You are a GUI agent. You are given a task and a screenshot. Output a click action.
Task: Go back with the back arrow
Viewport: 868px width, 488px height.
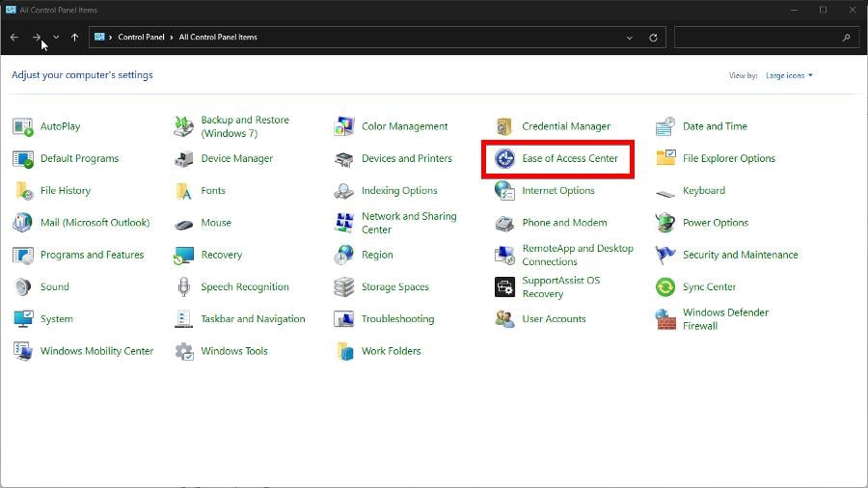14,37
